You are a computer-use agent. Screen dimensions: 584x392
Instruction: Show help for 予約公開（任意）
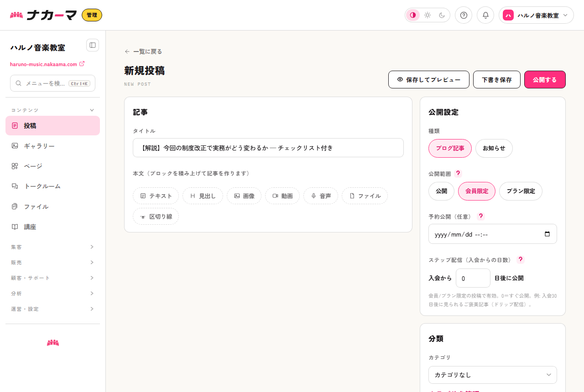pyautogui.click(x=480, y=216)
